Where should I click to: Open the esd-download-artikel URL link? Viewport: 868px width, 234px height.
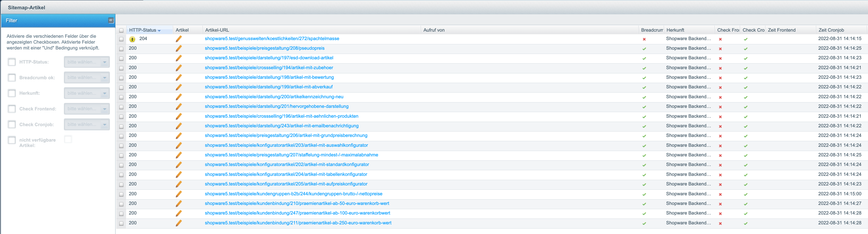269,58
